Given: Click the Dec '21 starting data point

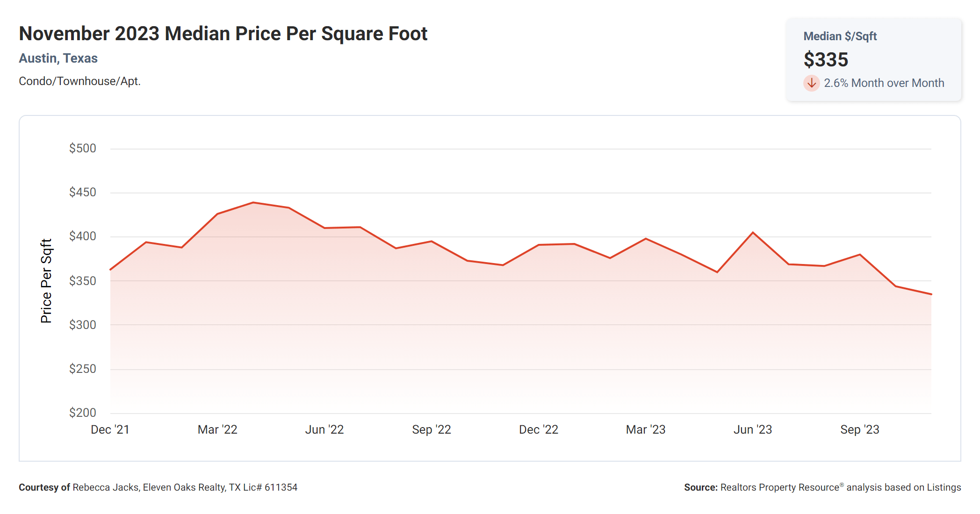Looking at the screenshot, I should point(110,269).
